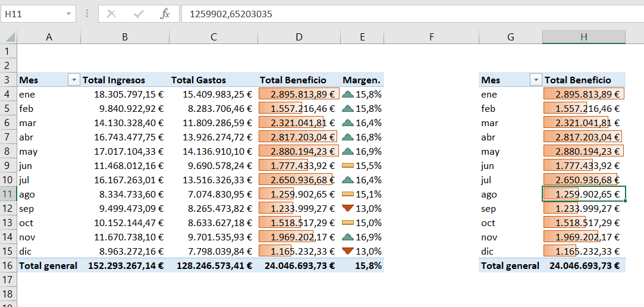Click cell 14.130.328,40 € in mar row

pos(125,123)
